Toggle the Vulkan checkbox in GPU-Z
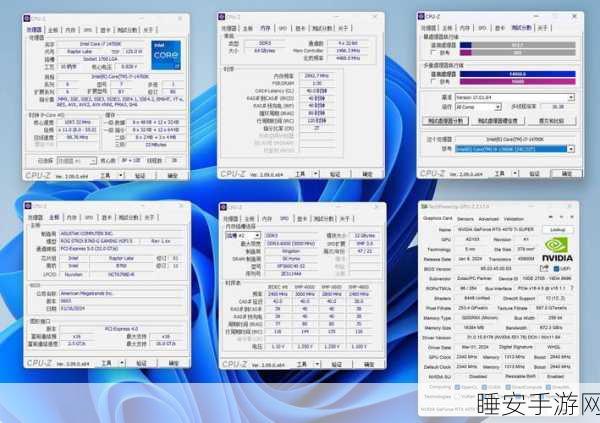This screenshot has width=600, height=423. click(457, 397)
